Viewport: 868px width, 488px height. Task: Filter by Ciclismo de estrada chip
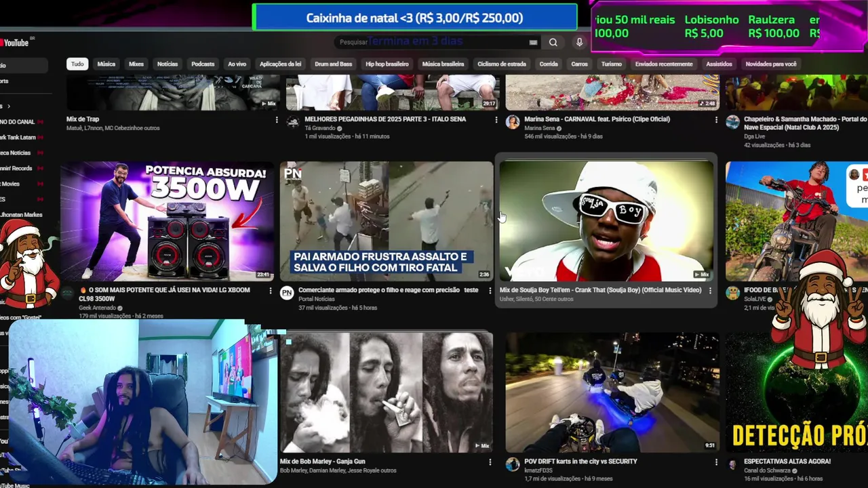[502, 64]
